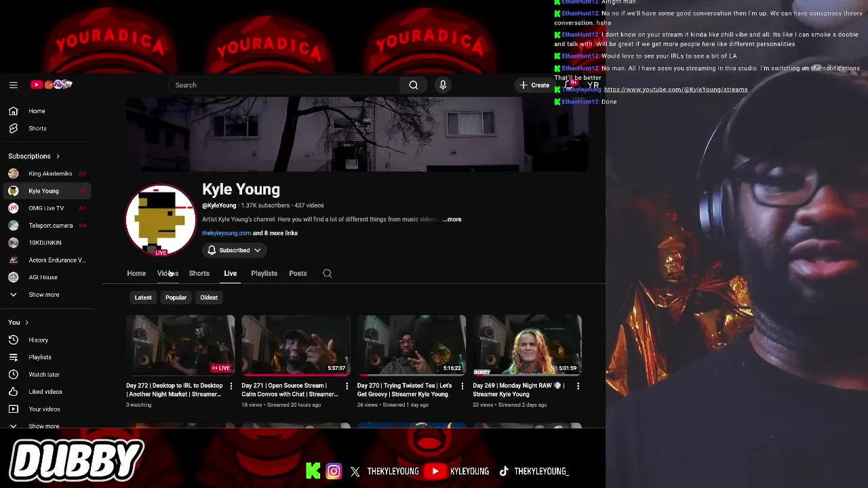
Task: Switch to Videos tab
Action: pyautogui.click(x=167, y=273)
